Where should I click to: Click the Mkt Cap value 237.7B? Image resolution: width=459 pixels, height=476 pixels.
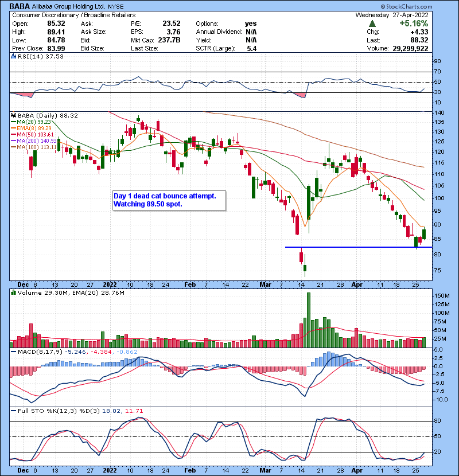[x=169, y=40]
